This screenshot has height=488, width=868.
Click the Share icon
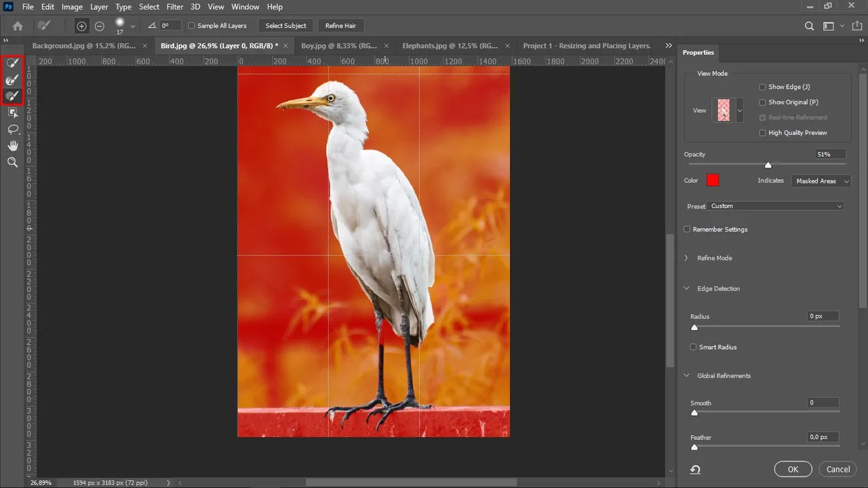click(x=857, y=26)
